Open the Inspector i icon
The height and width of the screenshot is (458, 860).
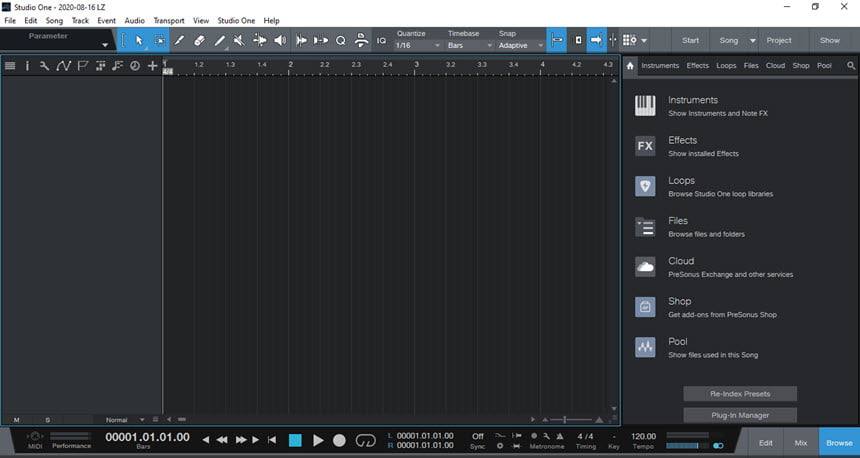click(27, 66)
